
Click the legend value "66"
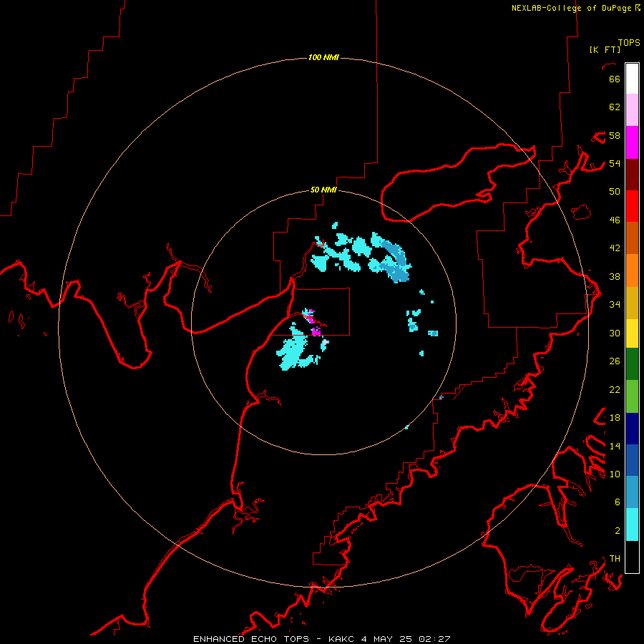point(615,79)
